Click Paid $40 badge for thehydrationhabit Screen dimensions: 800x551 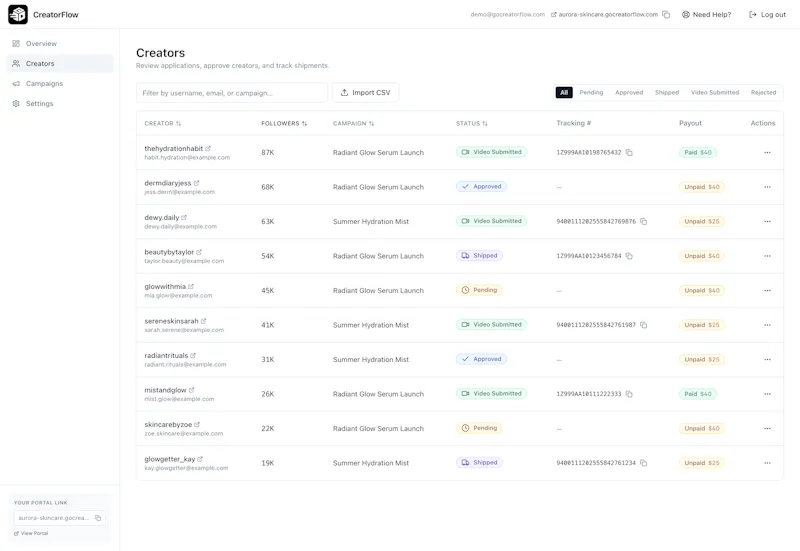point(697,153)
